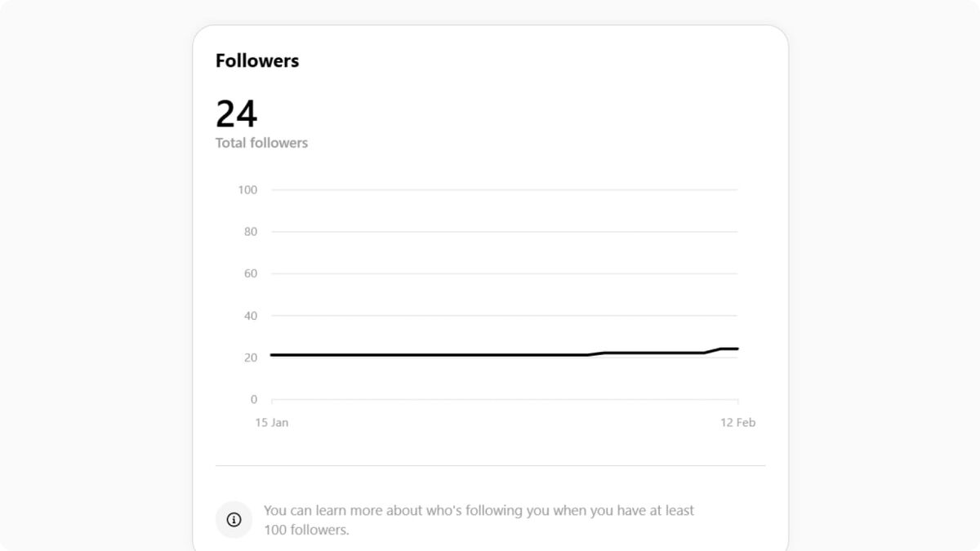Viewport: 980px width, 551px height.
Task: Click the left start of the follower line
Action: 273,355
